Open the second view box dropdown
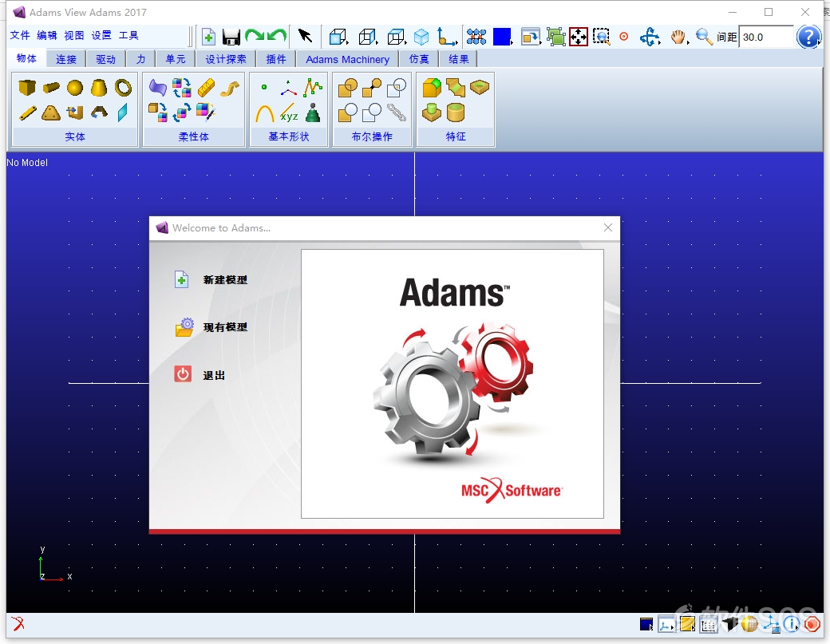This screenshot has height=644, width=830. (x=368, y=37)
